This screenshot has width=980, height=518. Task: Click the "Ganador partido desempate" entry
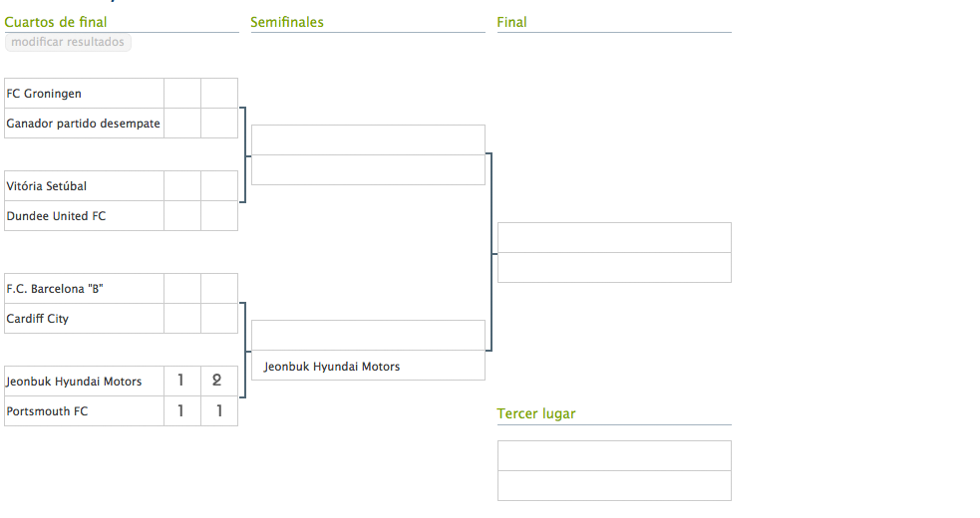(84, 124)
